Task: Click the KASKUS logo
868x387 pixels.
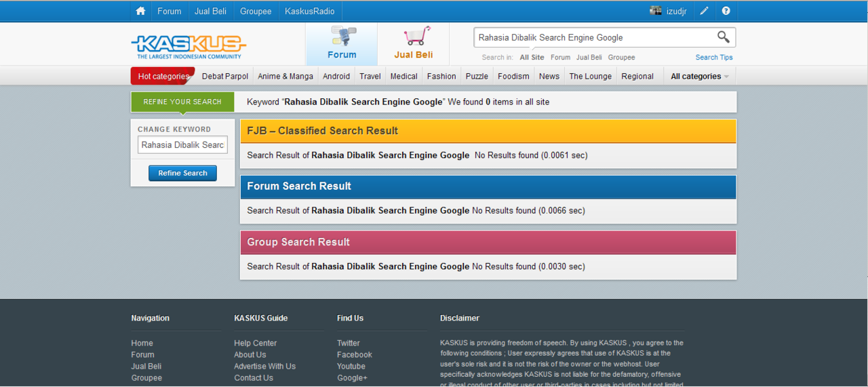Action: (189, 46)
